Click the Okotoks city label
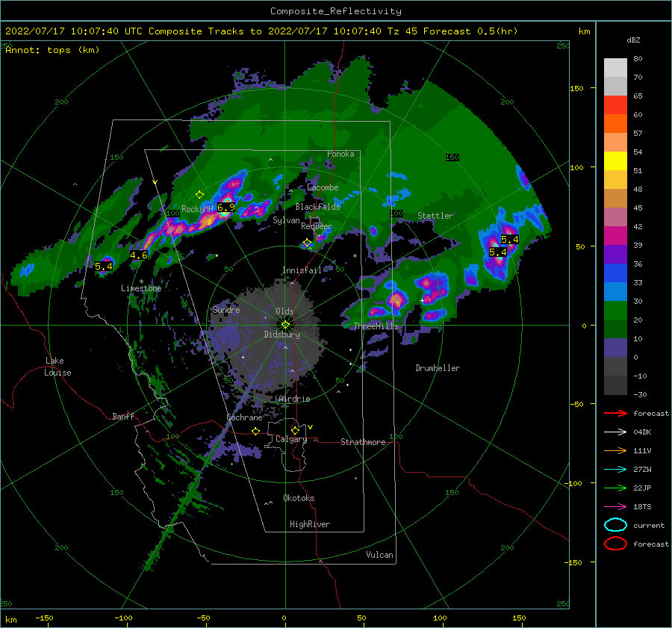The height and width of the screenshot is (628, 672). pos(299,498)
